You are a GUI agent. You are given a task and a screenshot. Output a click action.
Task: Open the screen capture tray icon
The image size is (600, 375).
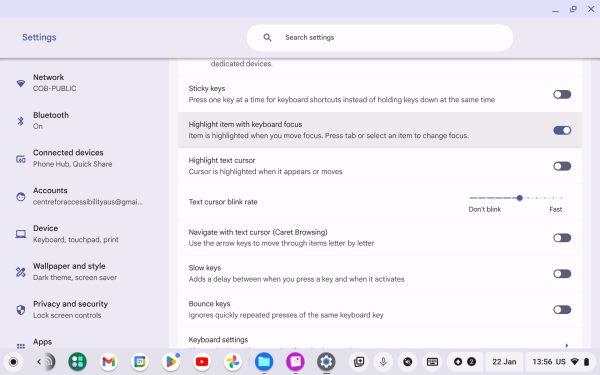[x=359, y=362]
